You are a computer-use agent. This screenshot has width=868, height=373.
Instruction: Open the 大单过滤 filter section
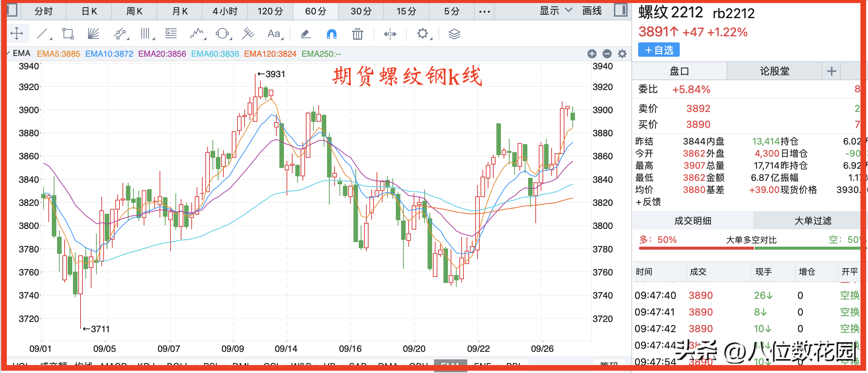pyautogui.click(x=812, y=221)
